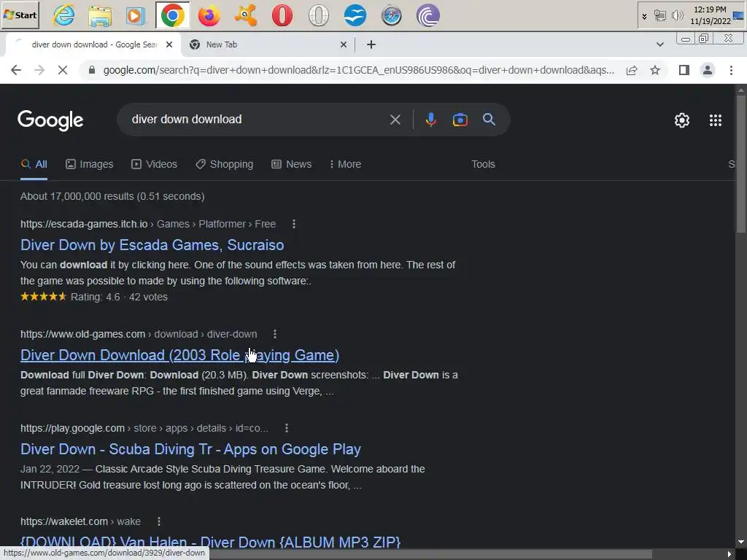View site information lock icon

[93, 70]
